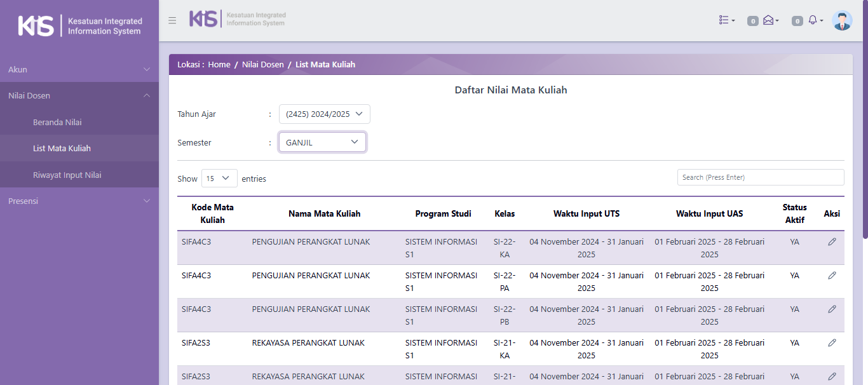Click the user avatar profile picture
Image resolution: width=868 pixels, height=385 pixels.
(x=842, y=20)
